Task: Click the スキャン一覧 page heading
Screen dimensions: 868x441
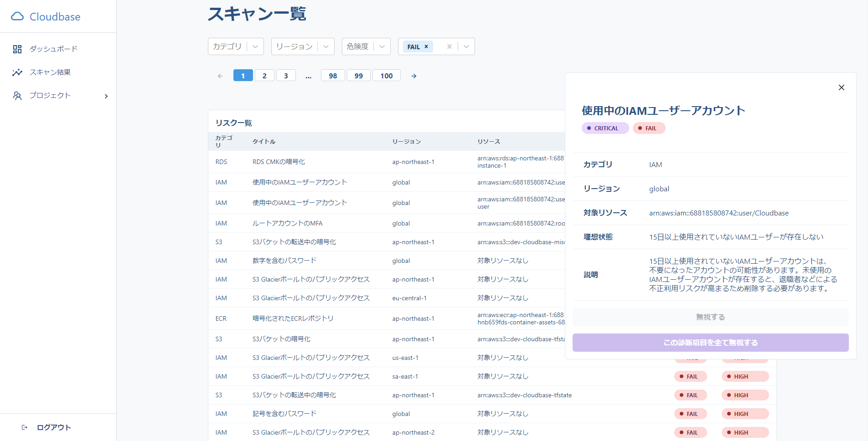Action: point(257,14)
